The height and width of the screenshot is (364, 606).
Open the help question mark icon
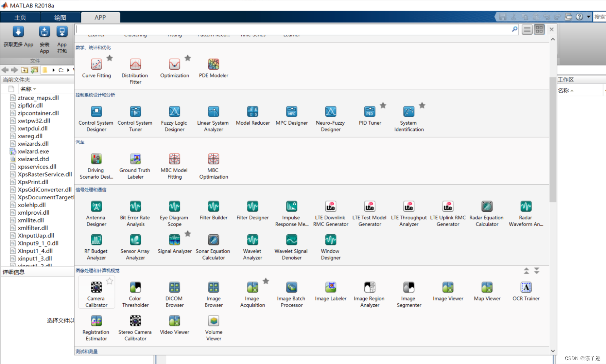pos(580,17)
